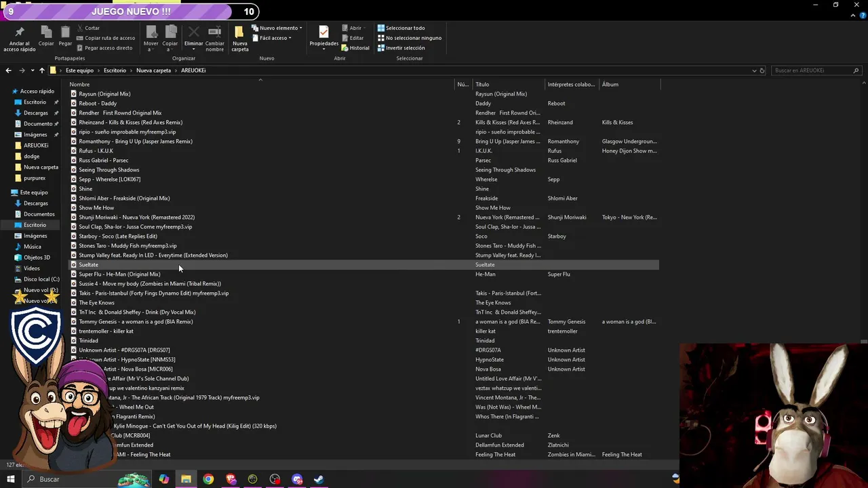This screenshot has width=868, height=488.
Task: Open Discord from the taskbar
Action: click(x=297, y=479)
